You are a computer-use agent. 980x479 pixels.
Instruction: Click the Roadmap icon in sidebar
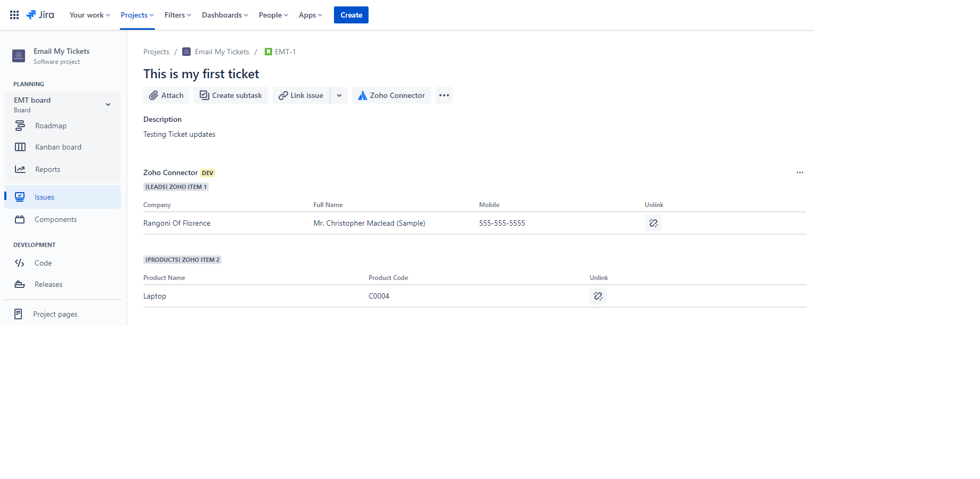coord(20,126)
